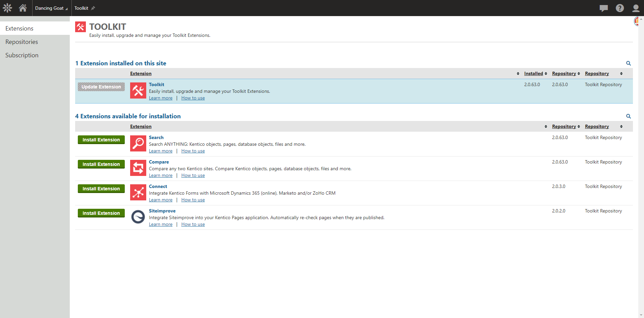Click the Compare extension name
This screenshot has width=644, height=318.
tap(159, 162)
